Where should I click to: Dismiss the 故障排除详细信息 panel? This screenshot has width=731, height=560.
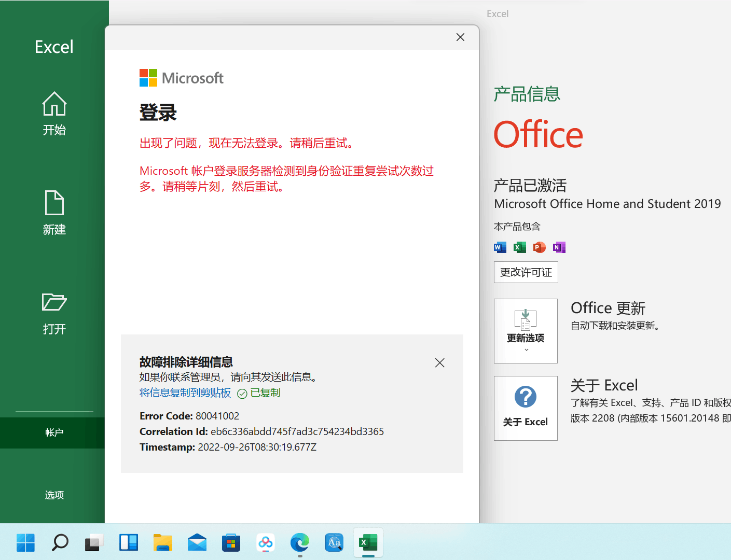pos(440,363)
